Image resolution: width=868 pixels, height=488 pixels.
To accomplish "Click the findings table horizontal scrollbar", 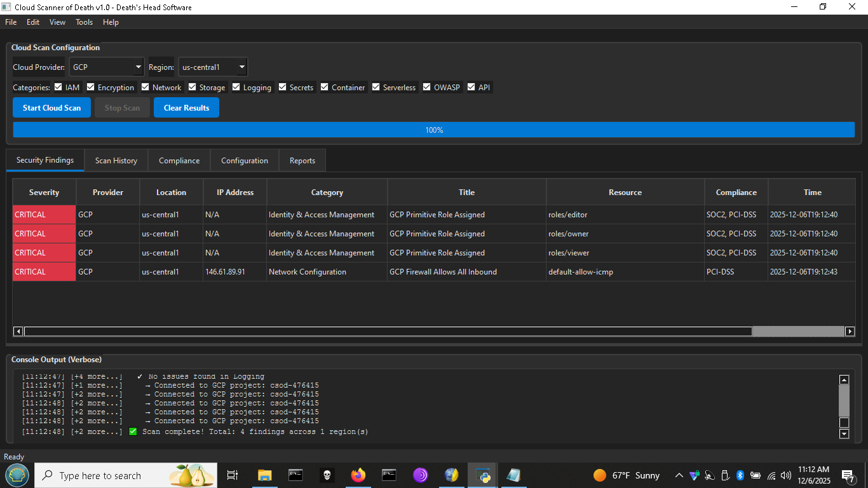I will click(388, 332).
